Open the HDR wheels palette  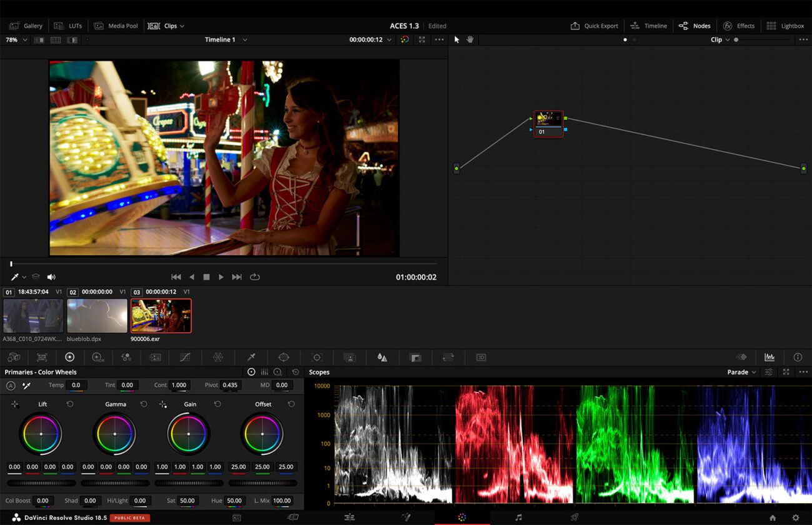coord(97,357)
